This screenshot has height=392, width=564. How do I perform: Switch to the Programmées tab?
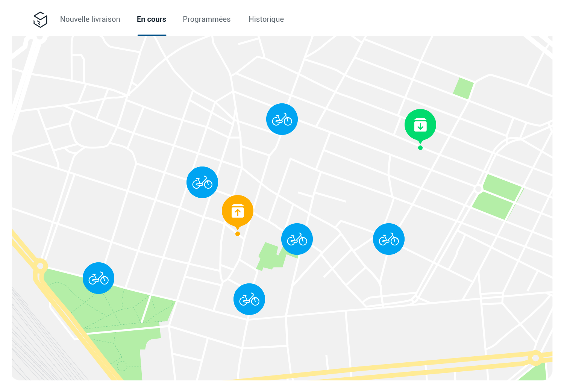[x=206, y=19]
